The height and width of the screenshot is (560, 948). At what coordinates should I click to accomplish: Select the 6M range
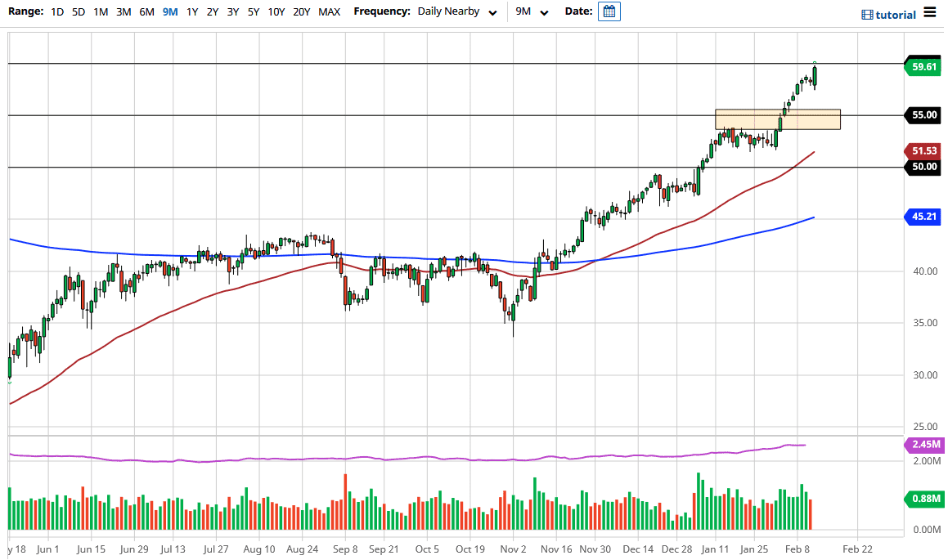[146, 12]
